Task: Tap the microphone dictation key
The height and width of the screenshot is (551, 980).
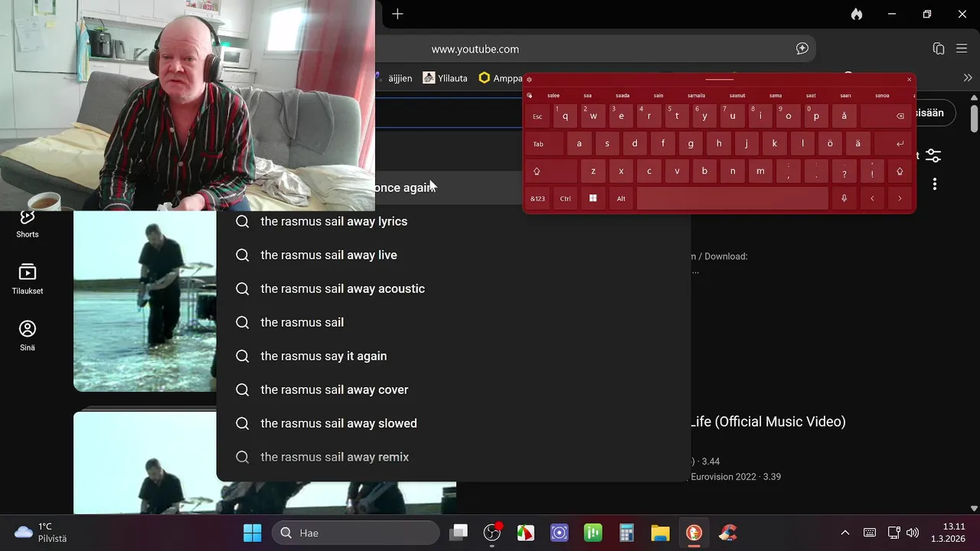Action: coord(844,198)
